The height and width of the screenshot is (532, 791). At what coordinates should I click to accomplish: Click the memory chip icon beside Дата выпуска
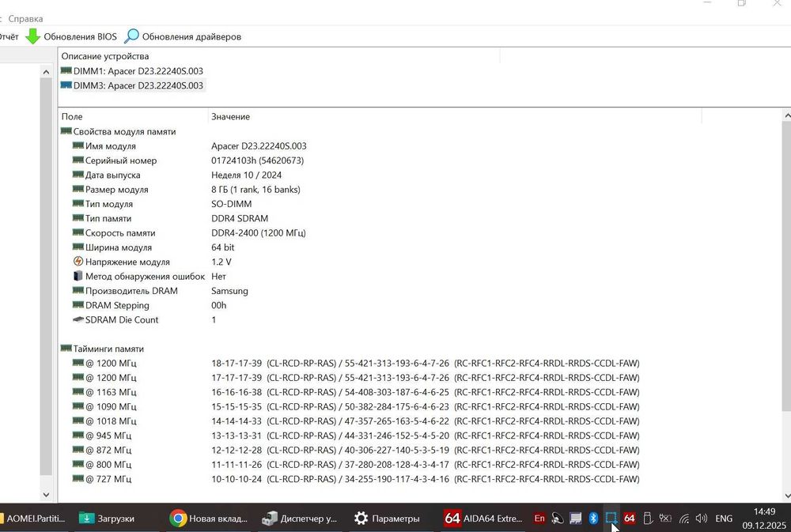[78, 175]
